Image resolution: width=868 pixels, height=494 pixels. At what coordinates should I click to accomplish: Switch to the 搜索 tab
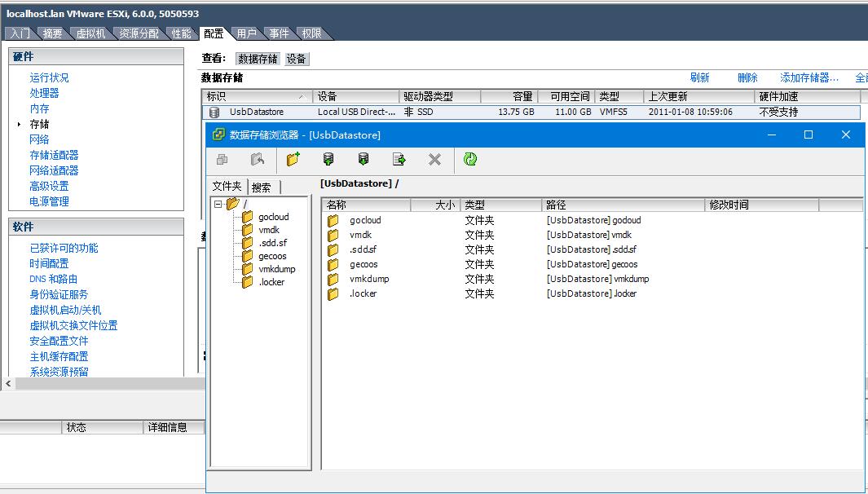pyautogui.click(x=262, y=187)
